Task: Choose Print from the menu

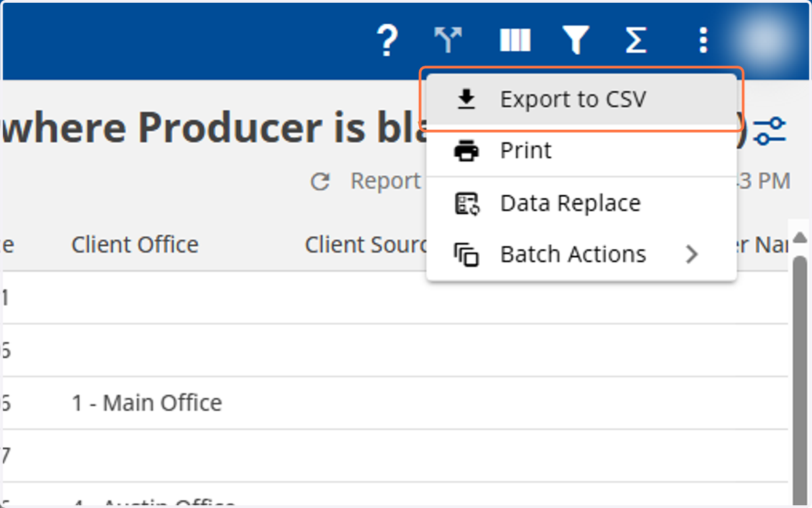Action: click(x=581, y=150)
